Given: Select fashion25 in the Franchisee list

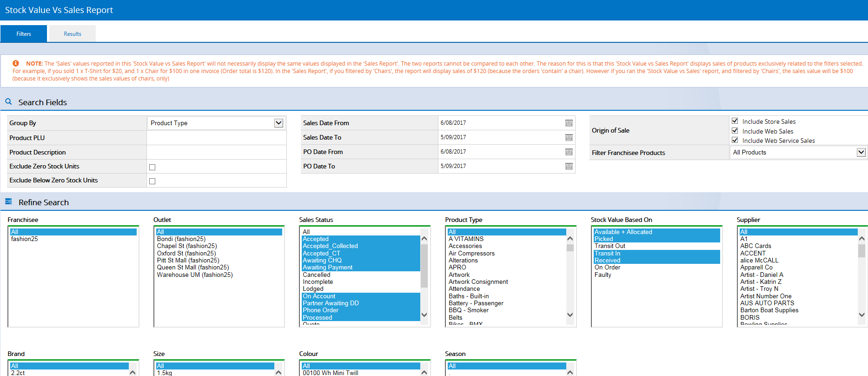Looking at the screenshot, I should (73, 239).
